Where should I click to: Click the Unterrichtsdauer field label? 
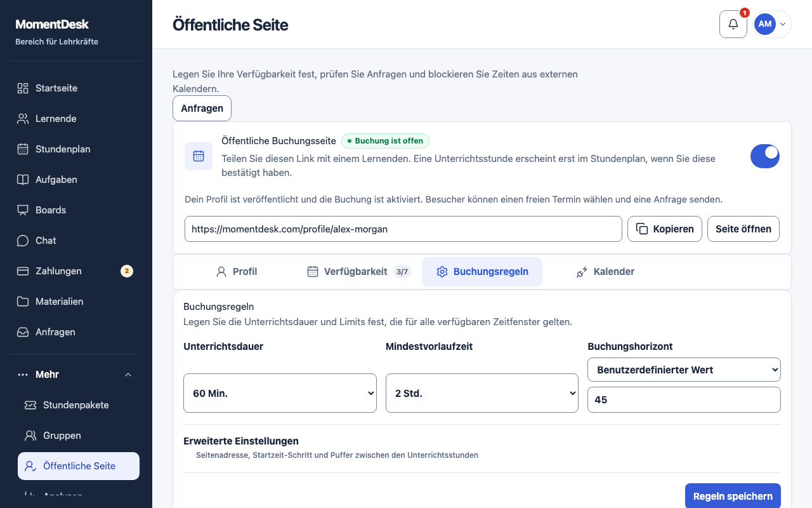(x=223, y=347)
